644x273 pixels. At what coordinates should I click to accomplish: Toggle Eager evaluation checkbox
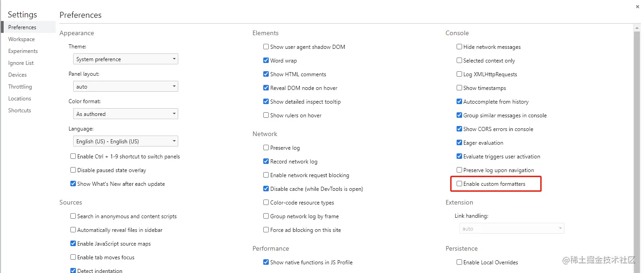(459, 143)
